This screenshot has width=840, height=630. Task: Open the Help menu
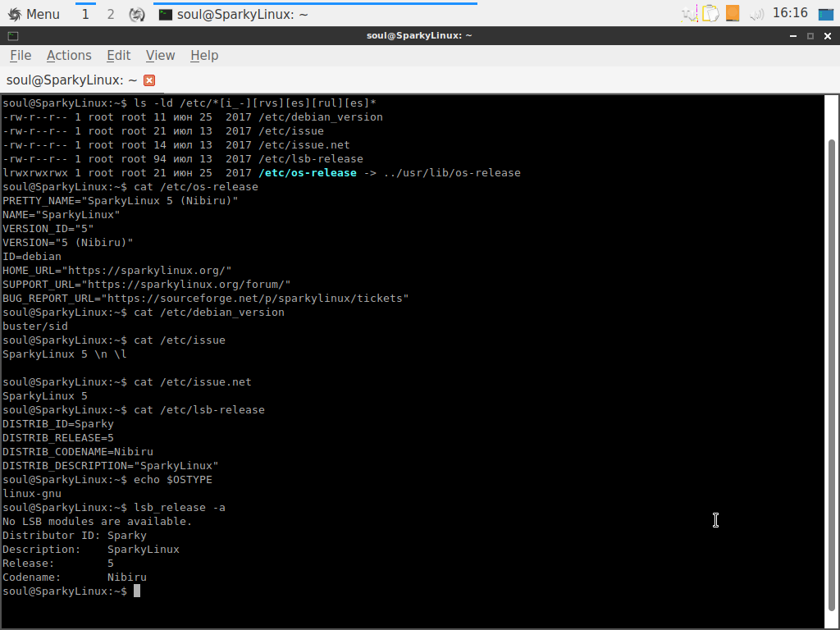click(204, 56)
